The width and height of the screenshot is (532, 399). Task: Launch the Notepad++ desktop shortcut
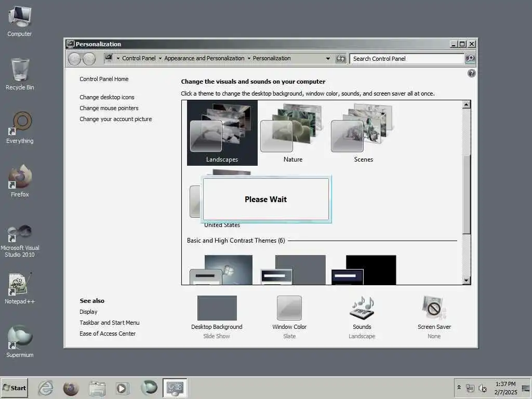pyautogui.click(x=20, y=288)
